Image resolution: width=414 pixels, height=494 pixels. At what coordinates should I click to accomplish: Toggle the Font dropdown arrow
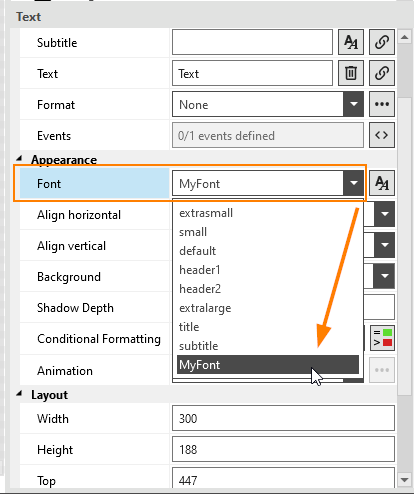point(353,183)
